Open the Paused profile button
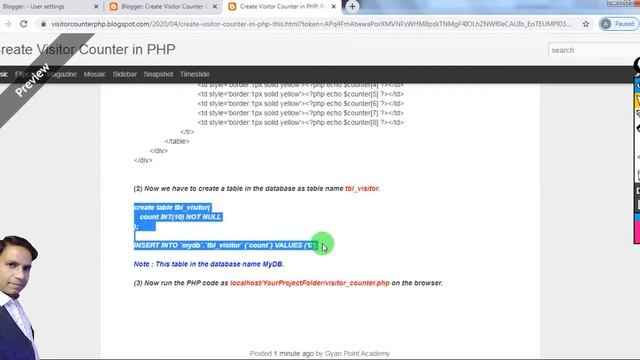Viewport: 640px width, 360px height. (619, 24)
